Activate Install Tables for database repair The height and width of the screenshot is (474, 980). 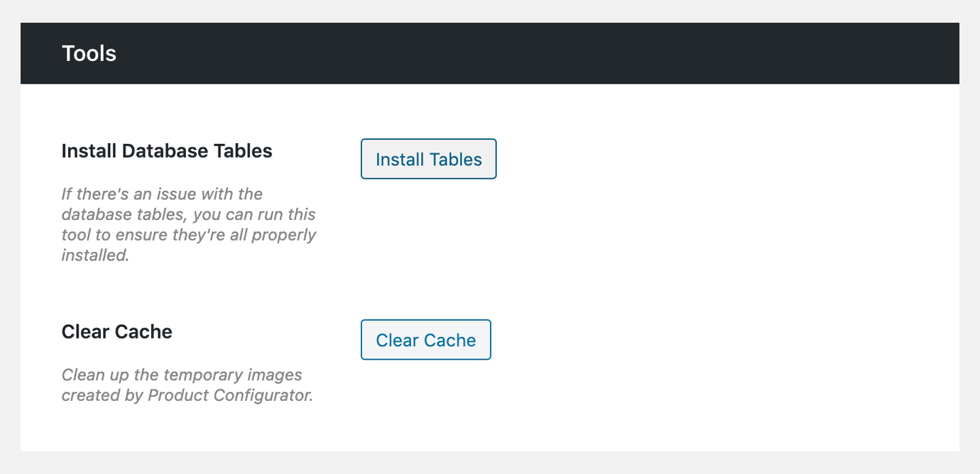(428, 159)
